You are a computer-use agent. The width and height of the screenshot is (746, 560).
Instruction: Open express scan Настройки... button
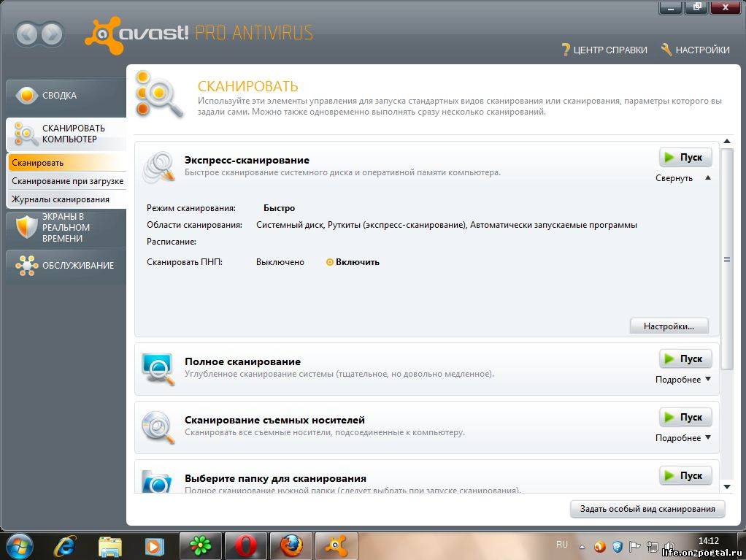coord(669,326)
